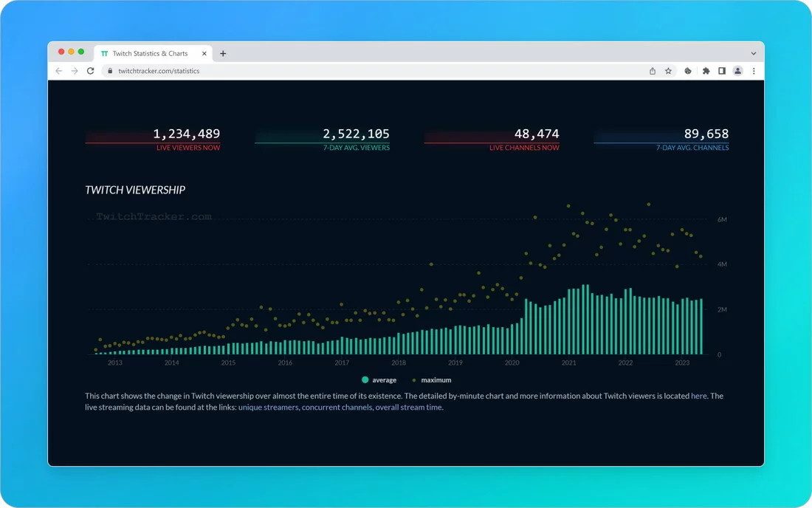Click the 2,522,105 viewers value

357,134
